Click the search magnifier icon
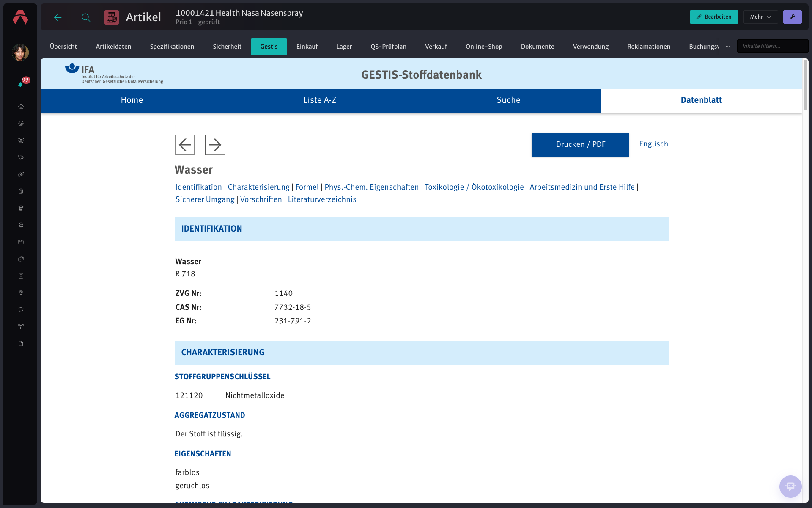Image resolution: width=812 pixels, height=508 pixels. coord(86,17)
